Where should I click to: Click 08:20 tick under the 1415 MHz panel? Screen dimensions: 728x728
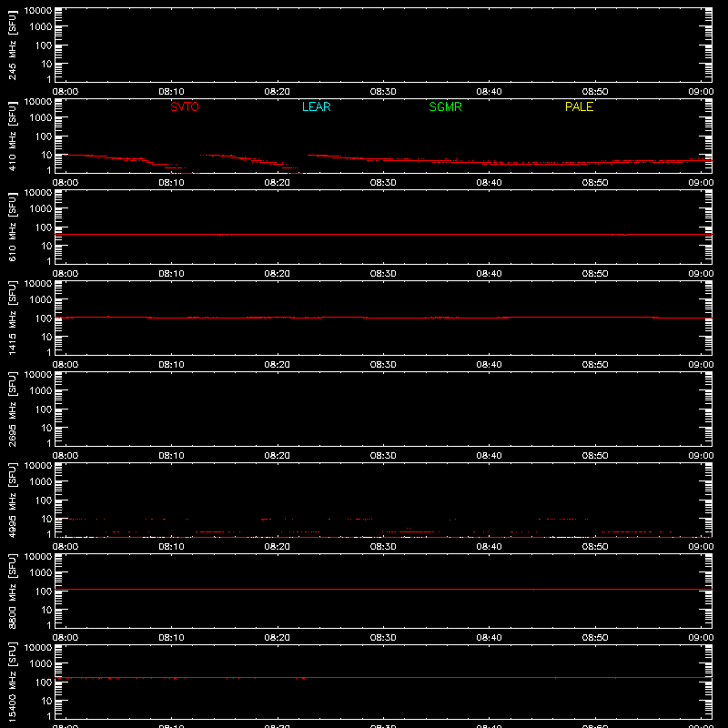click(x=278, y=365)
